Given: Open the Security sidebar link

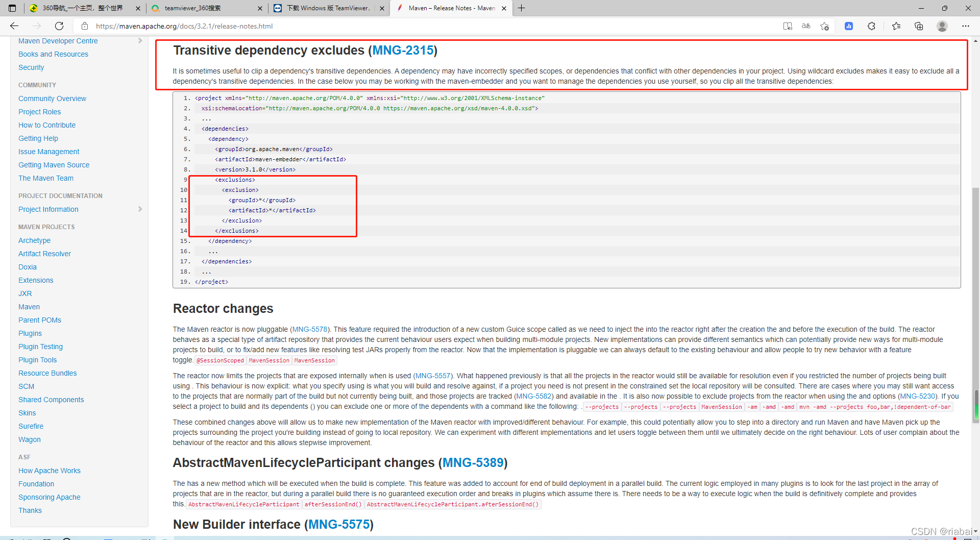Looking at the screenshot, I should click(x=31, y=67).
